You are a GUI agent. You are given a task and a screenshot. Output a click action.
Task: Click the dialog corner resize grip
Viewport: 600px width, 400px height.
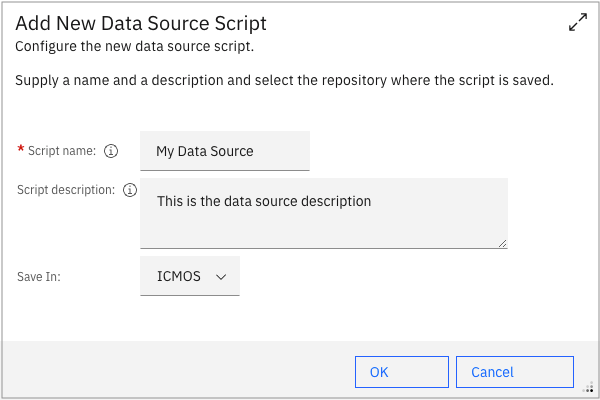coord(588,388)
